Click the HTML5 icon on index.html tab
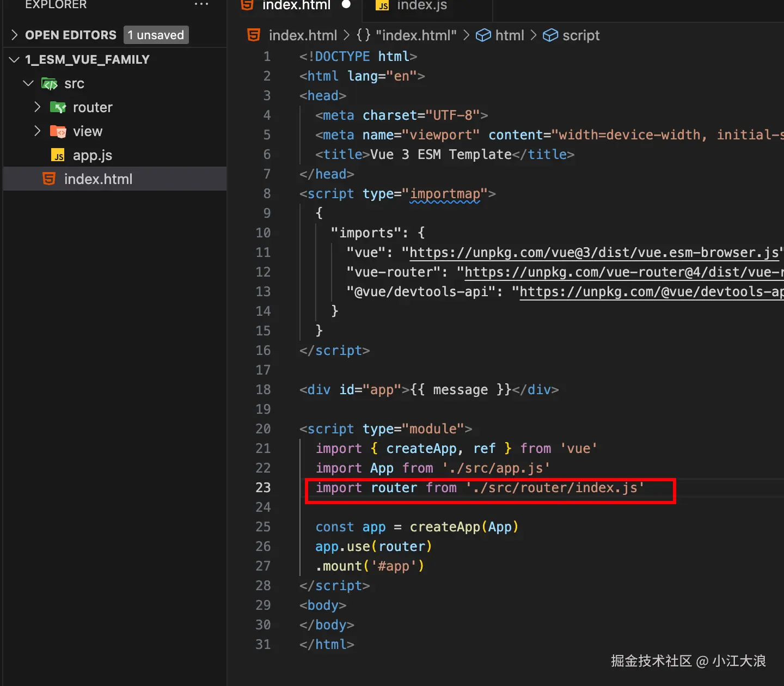The width and height of the screenshot is (784, 686). click(248, 5)
